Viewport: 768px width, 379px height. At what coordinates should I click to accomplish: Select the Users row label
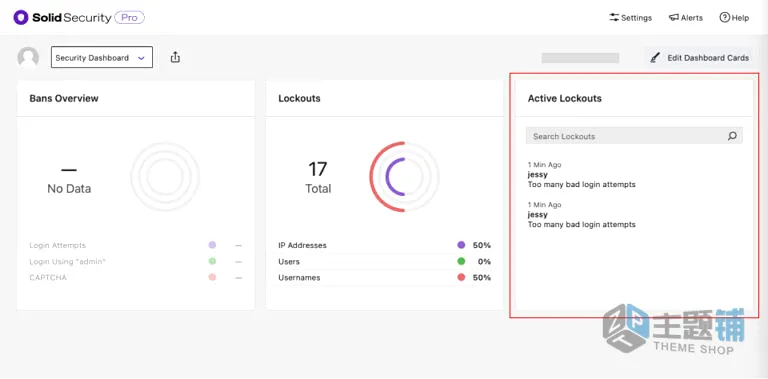click(x=289, y=261)
